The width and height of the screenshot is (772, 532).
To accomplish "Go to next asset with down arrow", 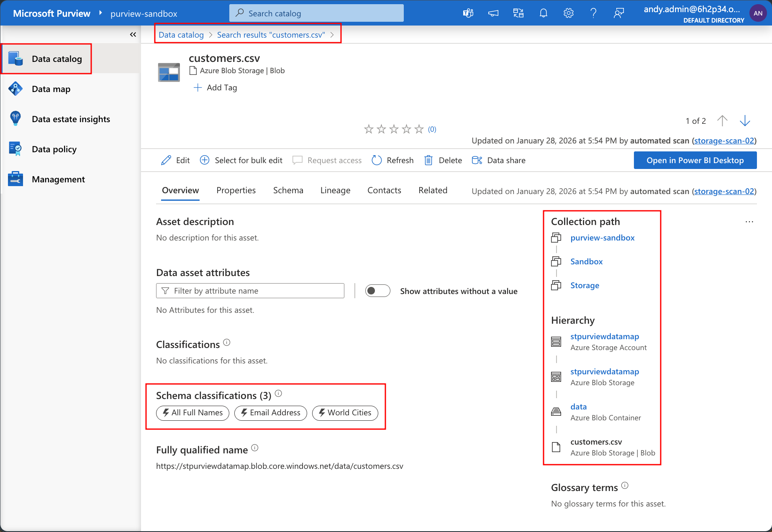I will tap(745, 121).
